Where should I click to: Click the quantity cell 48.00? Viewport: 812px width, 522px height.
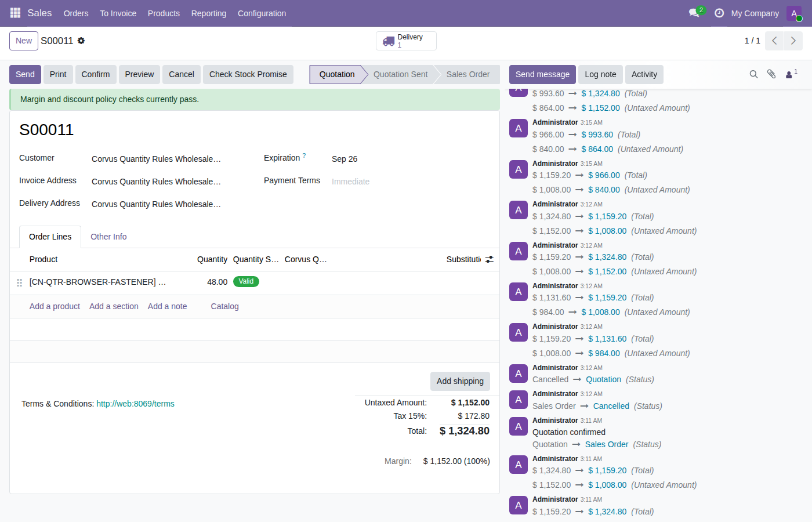tap(212, 282)
